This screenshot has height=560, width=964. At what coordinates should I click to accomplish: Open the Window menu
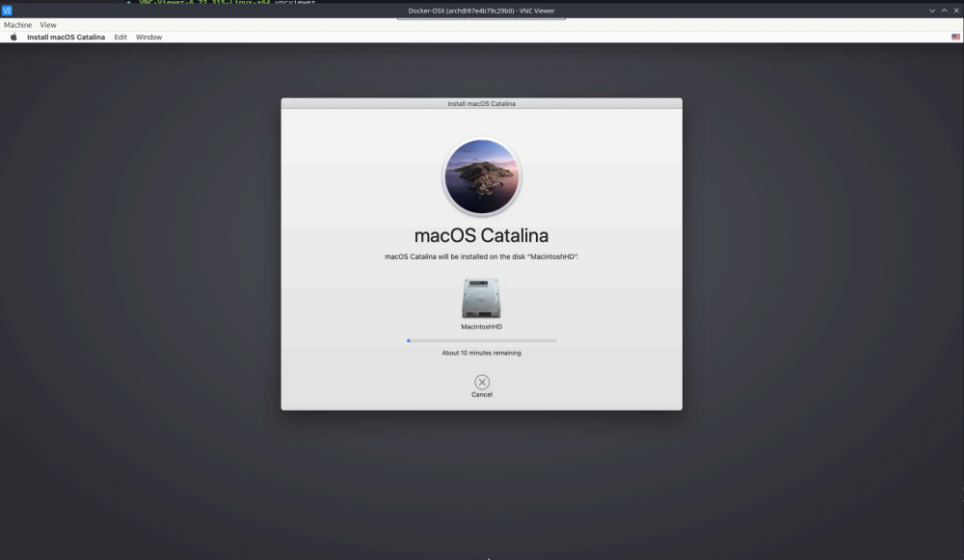(148, 37)
